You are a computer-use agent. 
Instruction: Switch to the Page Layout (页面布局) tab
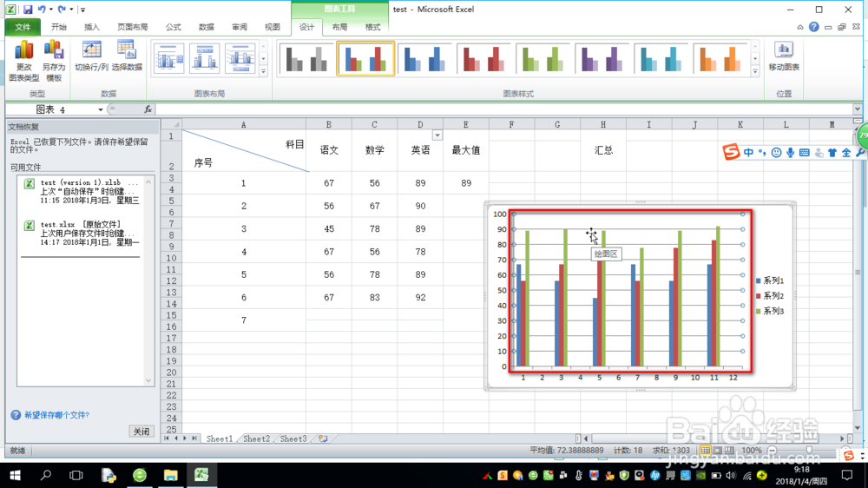(x=132, y=27)
